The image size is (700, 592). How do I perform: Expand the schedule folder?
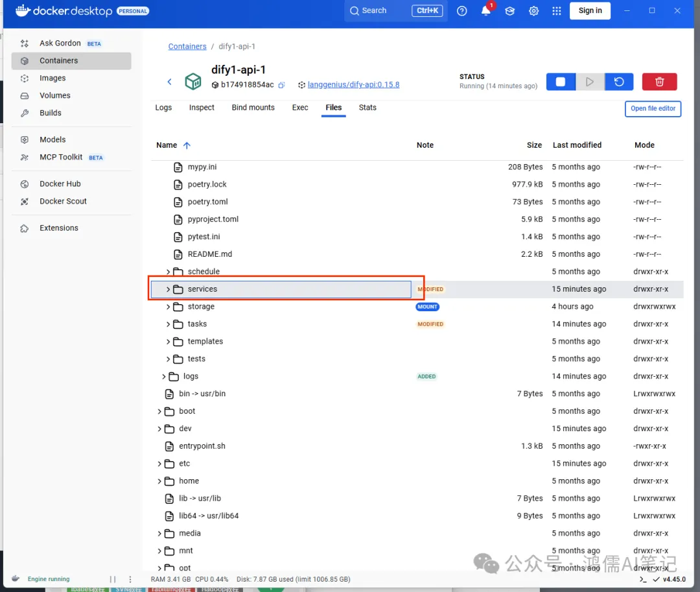168,272
